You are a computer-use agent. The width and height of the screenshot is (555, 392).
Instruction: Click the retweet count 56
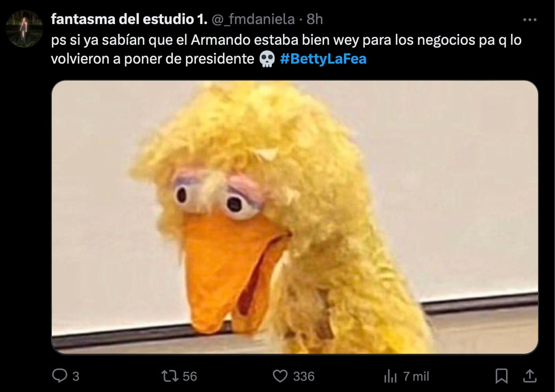tap(190, 376)
